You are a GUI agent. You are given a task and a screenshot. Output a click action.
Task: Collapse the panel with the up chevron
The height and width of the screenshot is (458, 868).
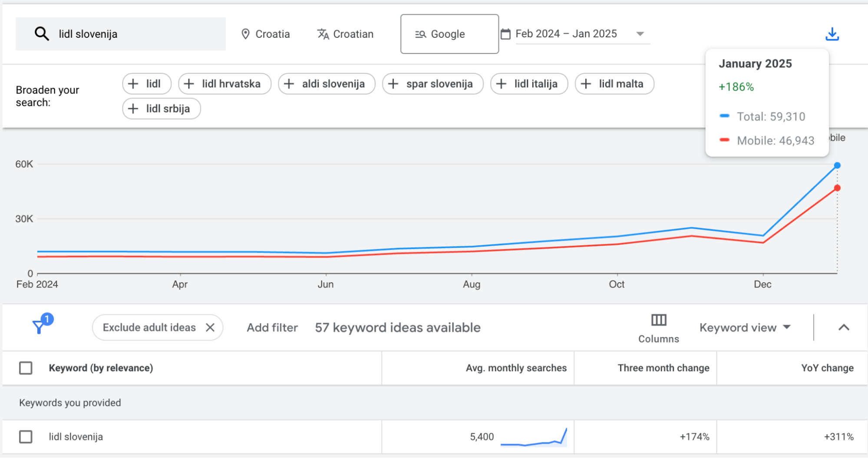coord(843,327)
